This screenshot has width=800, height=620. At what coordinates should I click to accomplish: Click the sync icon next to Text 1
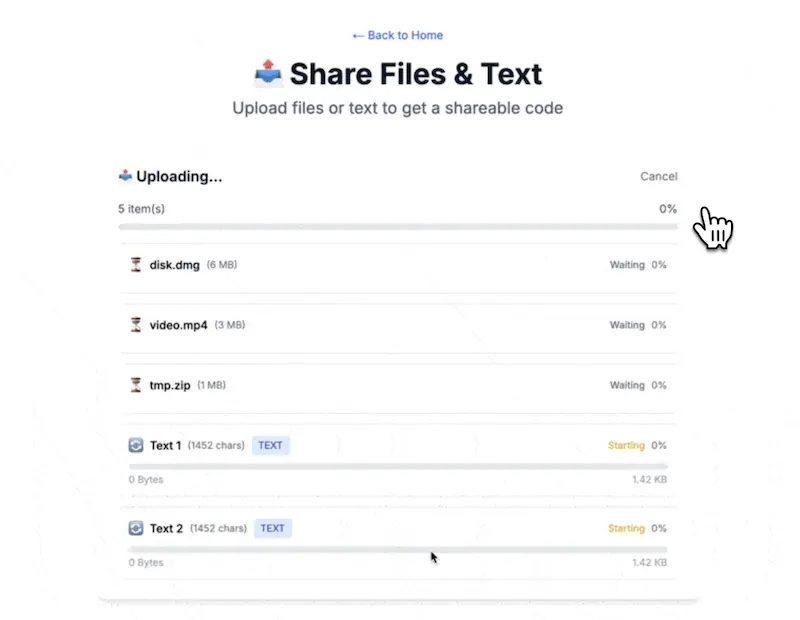point(136,445)
